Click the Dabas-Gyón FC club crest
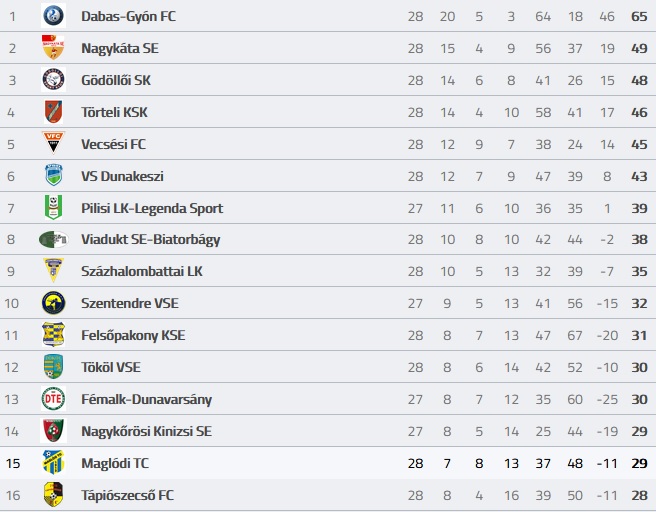This screenshot has height=512, width=656. 54,15
